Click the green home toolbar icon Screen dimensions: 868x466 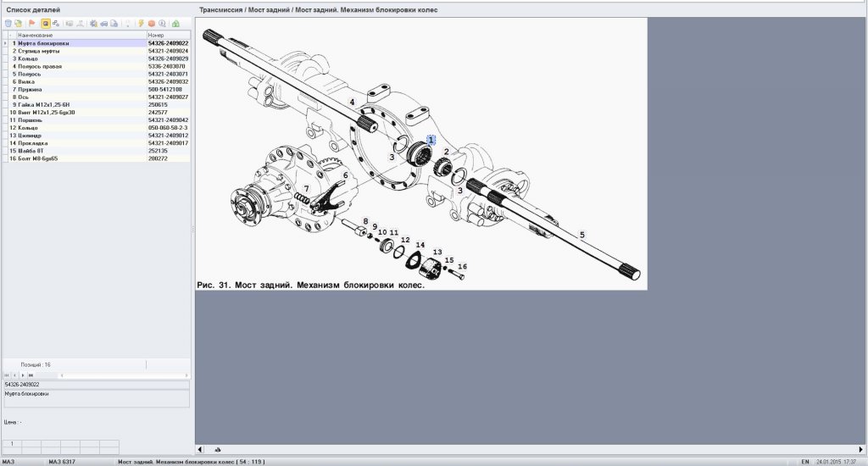click(175, 23)
